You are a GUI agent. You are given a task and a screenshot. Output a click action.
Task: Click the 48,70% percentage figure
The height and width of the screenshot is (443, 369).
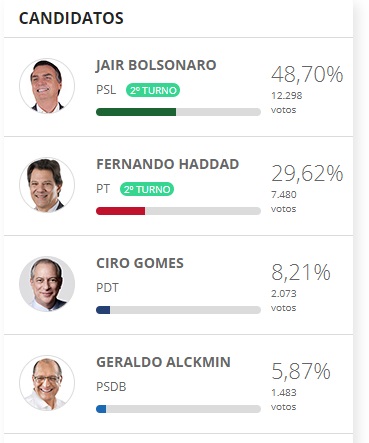click(307, 74)
